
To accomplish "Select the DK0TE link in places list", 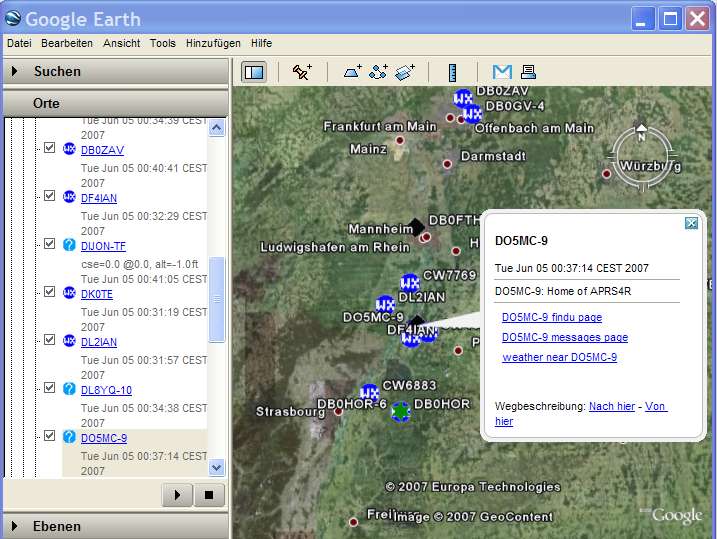I will click(x=97, y=294).
